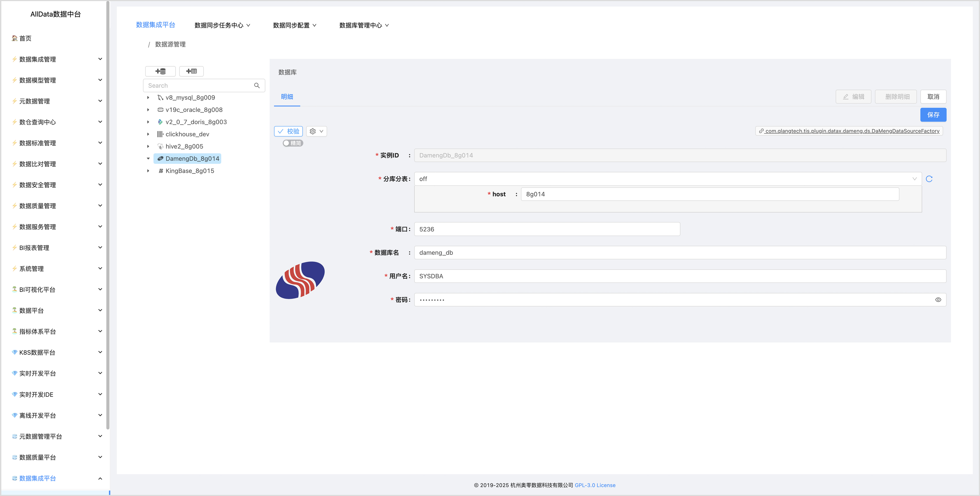Click the clickhouse_dev barcode icon

pos(160,134)
